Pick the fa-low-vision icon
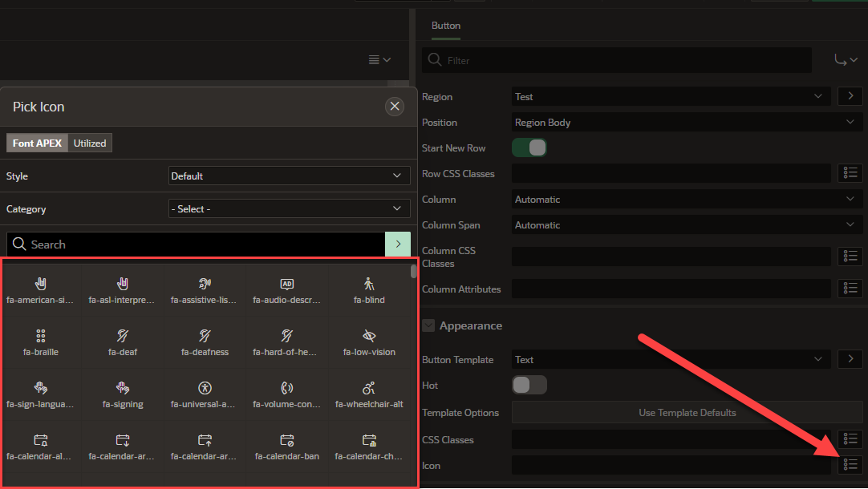 [369, 342]
